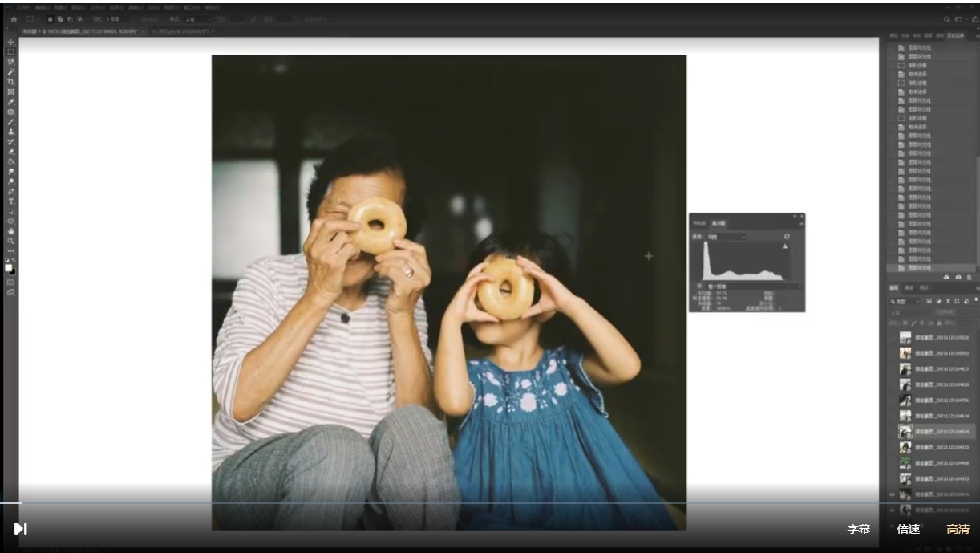Click the histogram refresh icon
980x553 pixels.
pyautogui.click(x=787, y=237)
